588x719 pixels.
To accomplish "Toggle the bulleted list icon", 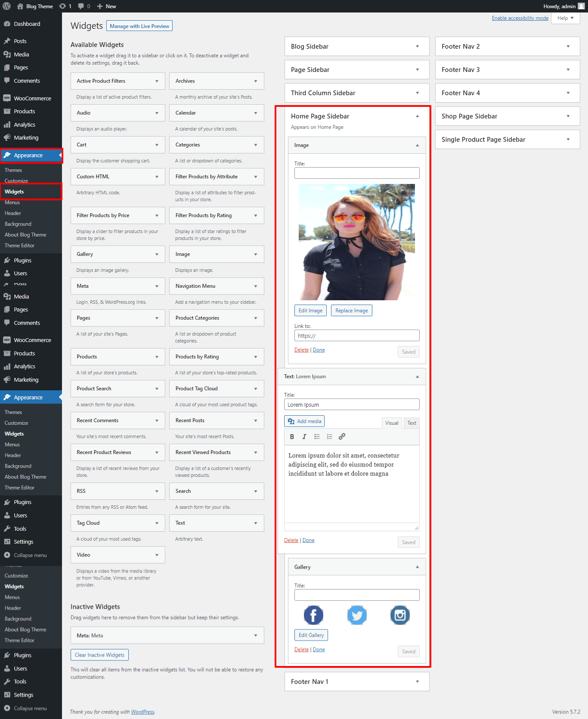I will (x=317, y=436).
